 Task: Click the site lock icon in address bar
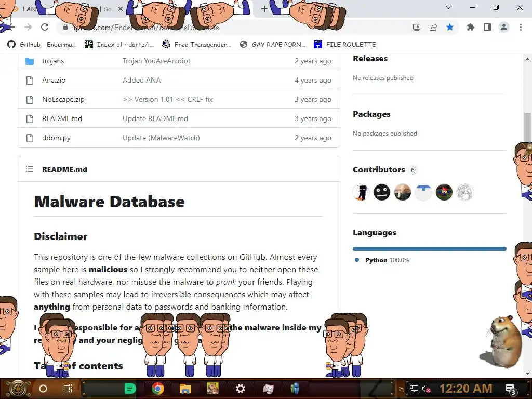point(65,27)
